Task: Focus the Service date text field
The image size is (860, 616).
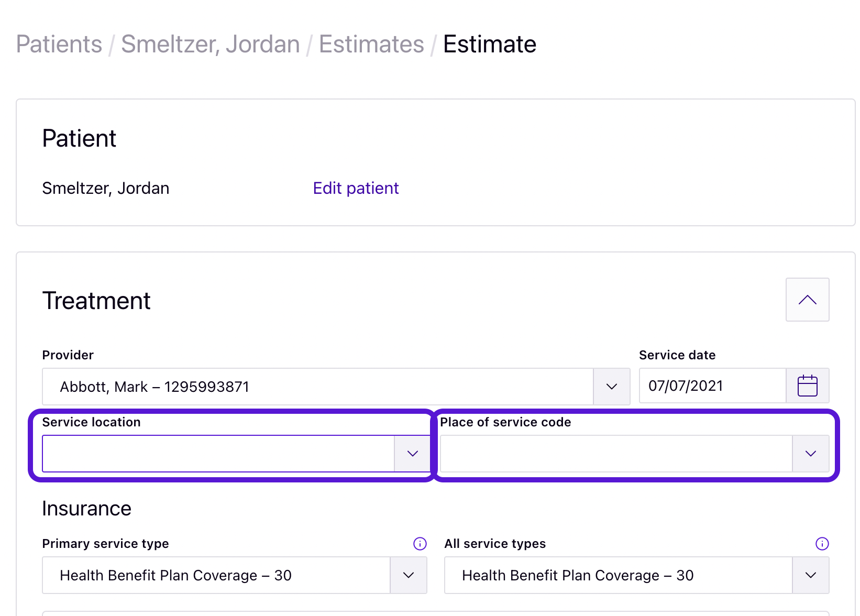Action: [x=712, y=386]
